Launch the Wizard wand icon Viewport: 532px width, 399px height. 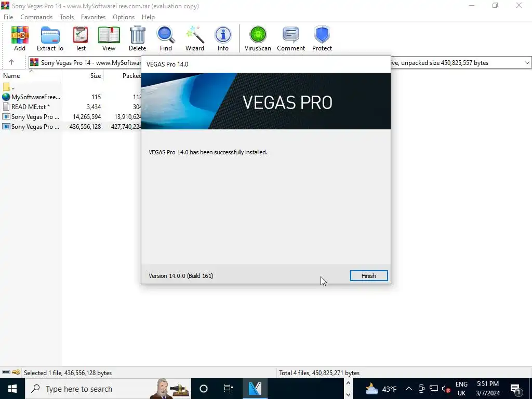tap(195, 38)
